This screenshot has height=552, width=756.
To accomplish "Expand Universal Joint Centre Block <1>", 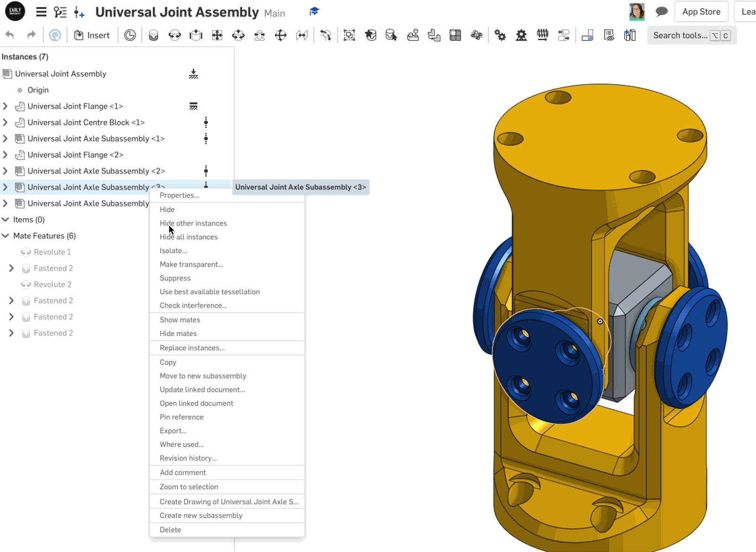I will (x=5, y=122).
